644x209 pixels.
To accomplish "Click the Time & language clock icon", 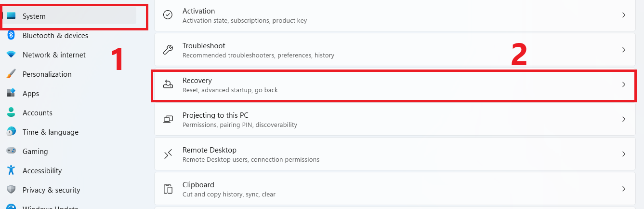I will (x=11, y=132).
